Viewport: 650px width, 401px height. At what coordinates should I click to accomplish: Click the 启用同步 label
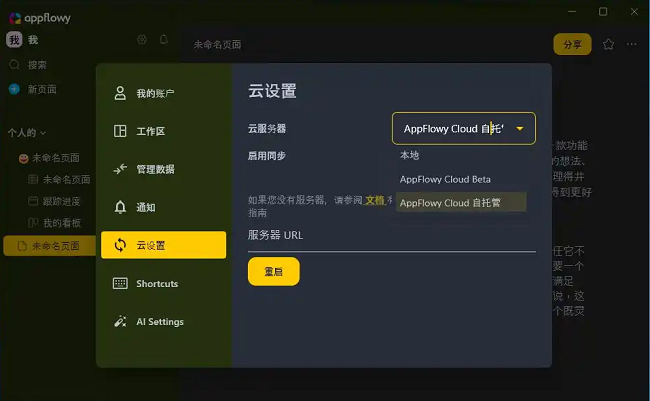267,156
